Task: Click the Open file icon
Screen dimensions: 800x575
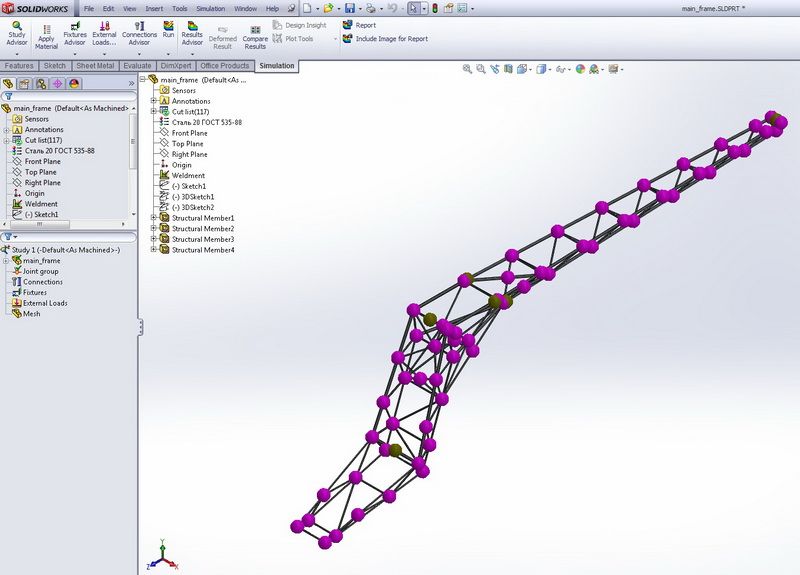Action: pos(328,8)
